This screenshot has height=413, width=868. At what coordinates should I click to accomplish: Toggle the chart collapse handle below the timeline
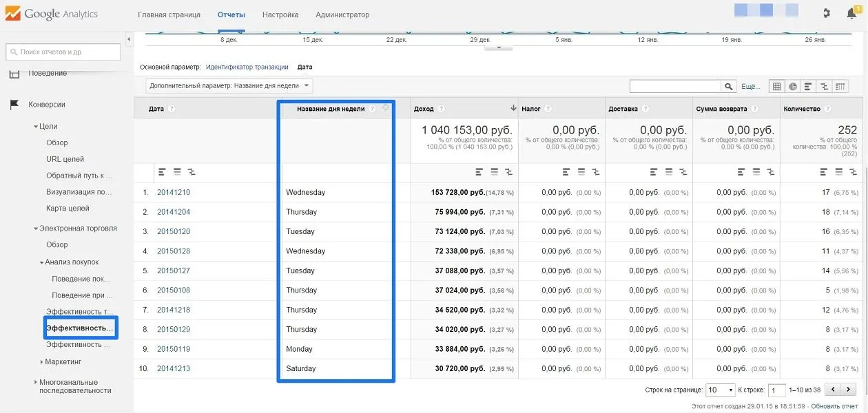[499, 47]
